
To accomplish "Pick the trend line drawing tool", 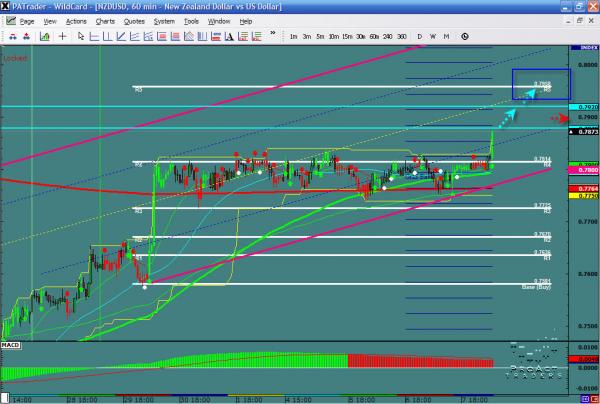I will [118, 37].
